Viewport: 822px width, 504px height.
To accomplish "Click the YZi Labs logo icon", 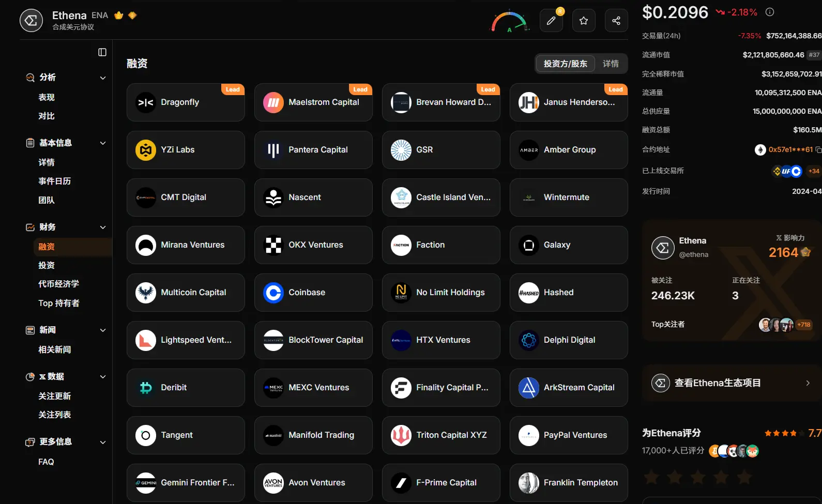I will (146, 150).
